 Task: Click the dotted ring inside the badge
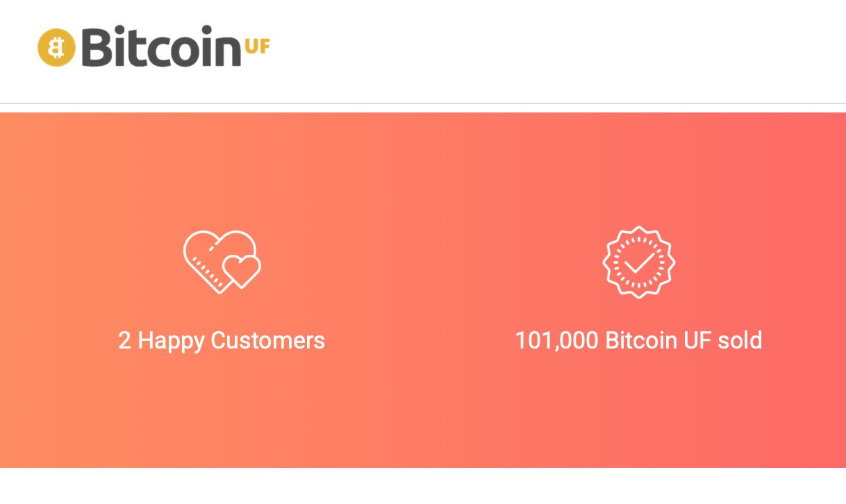tap(639, 262)
